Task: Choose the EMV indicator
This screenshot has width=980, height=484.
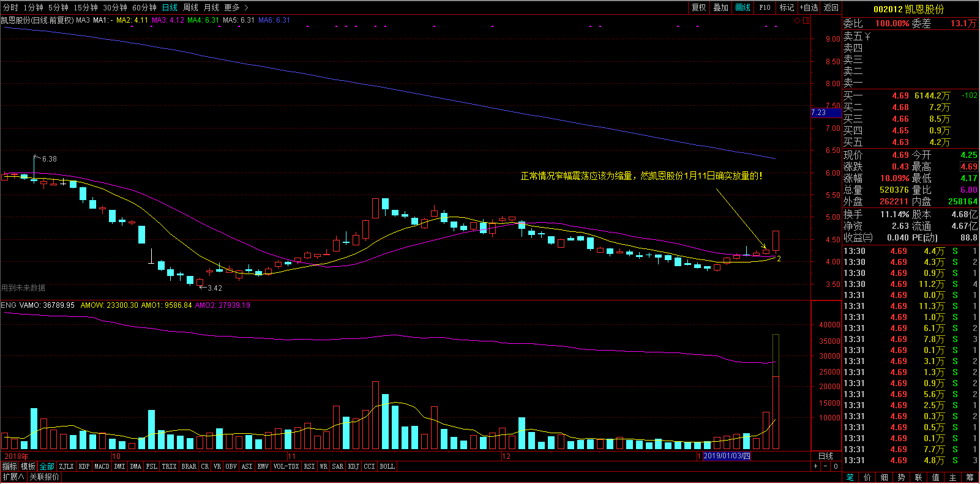Action: (x=263, y=466)
